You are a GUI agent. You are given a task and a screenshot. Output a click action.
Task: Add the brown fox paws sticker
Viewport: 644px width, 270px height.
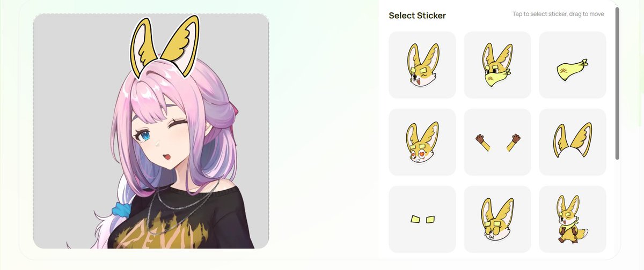click(x=497, y=142)
